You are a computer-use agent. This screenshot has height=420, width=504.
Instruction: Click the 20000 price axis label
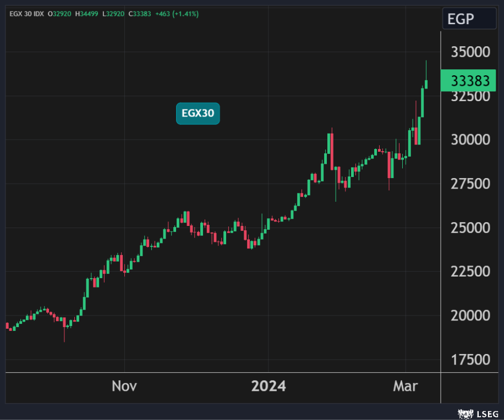coord(470,316)
